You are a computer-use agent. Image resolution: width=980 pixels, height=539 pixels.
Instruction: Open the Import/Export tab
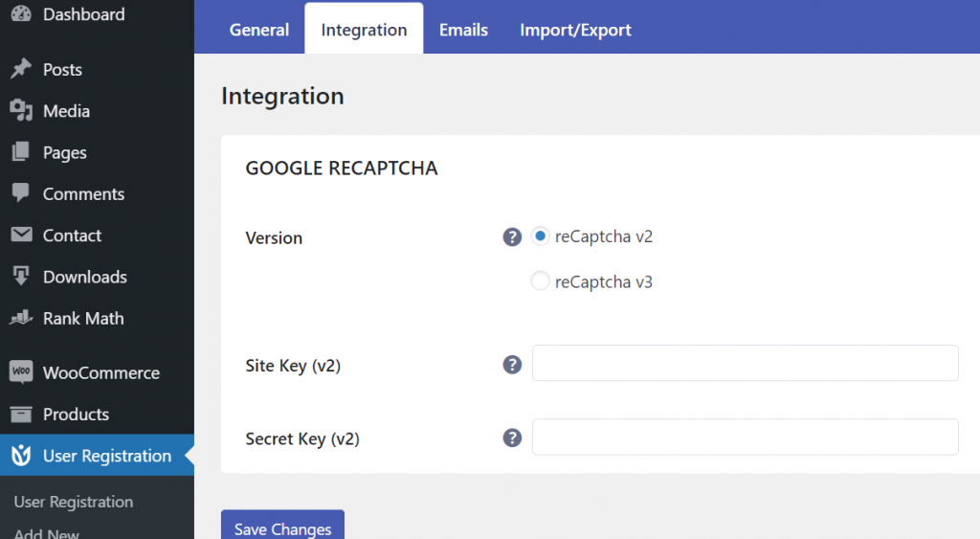tap(575, 30)
